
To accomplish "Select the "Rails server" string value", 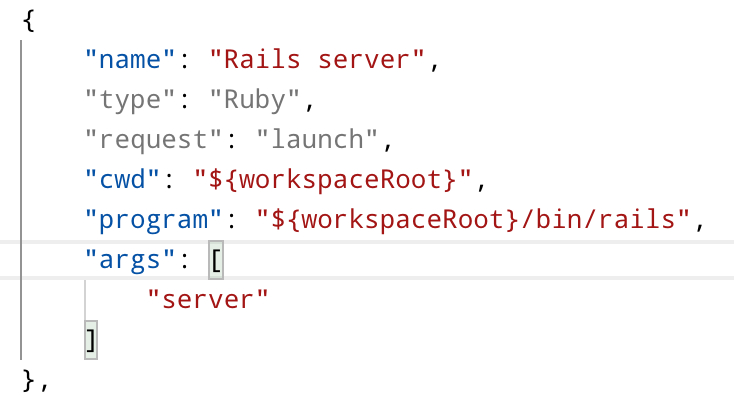I will pyautogui.click(x=317, y=60).
